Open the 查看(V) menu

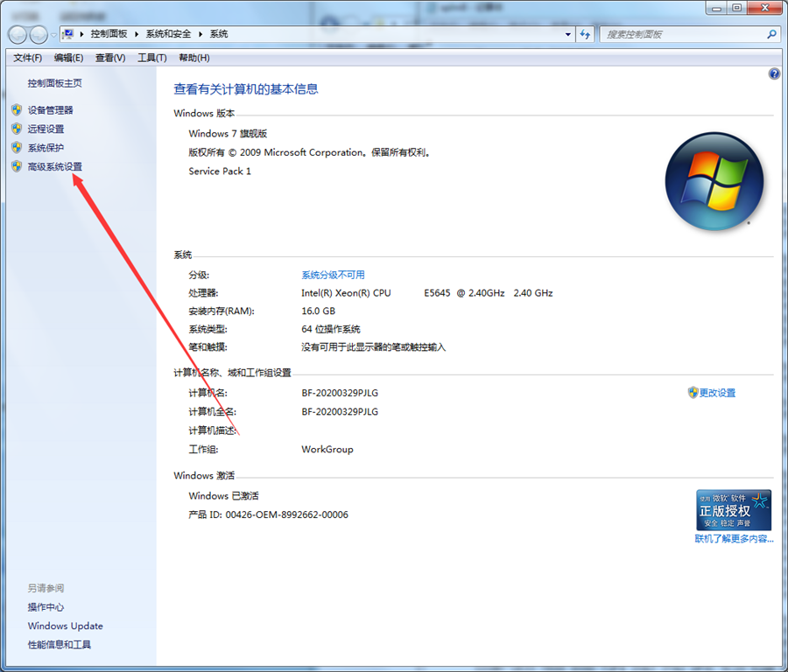coord(110,58)
